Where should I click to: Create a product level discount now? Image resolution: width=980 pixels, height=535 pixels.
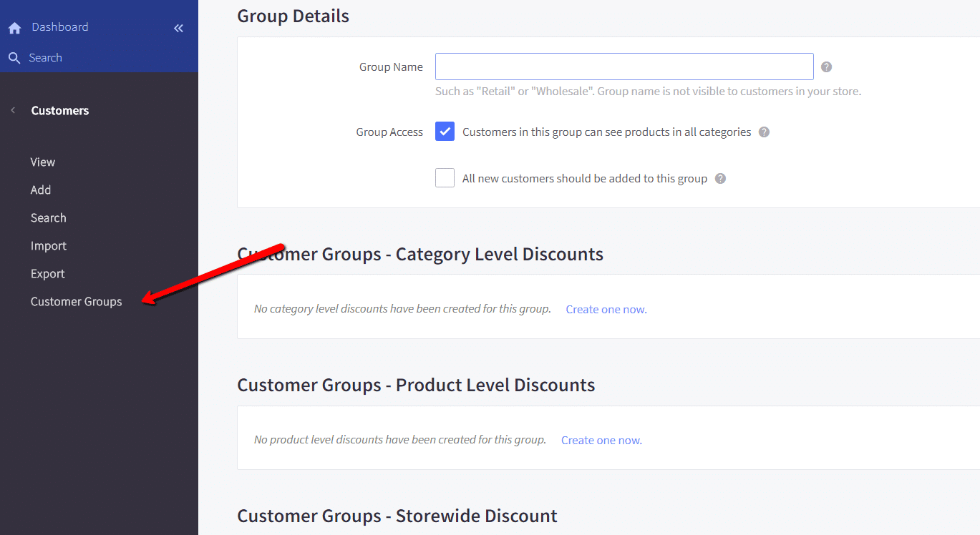[601, 441]
